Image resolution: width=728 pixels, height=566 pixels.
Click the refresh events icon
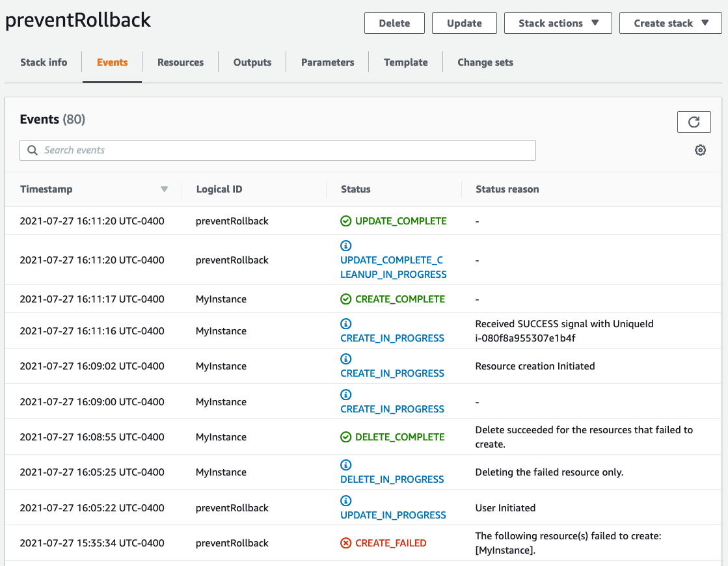click(694, 122)
